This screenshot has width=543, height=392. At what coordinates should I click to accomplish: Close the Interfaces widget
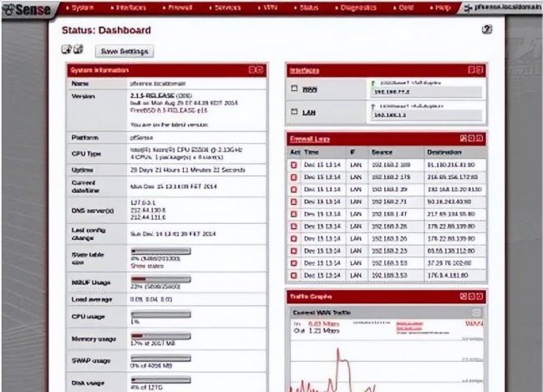480,70
